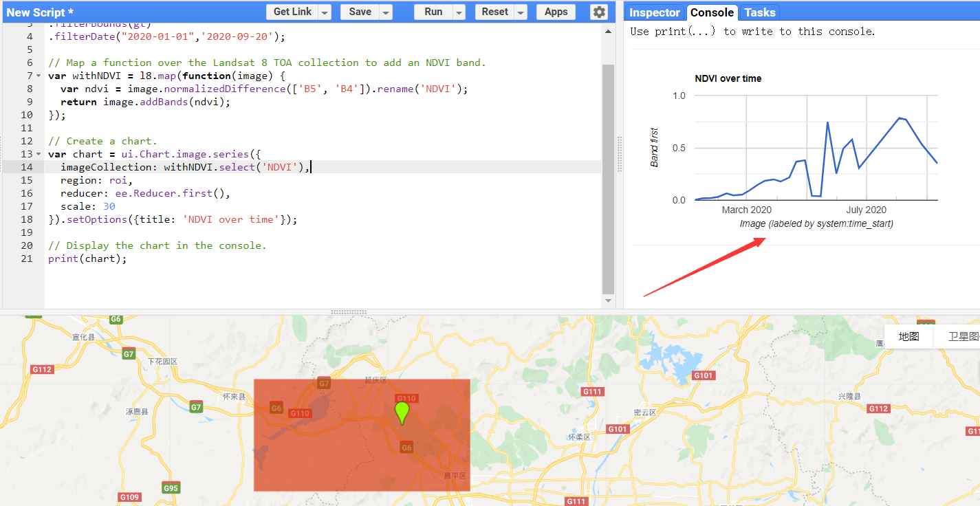Click the Apps button in the toolbar
This screenshot has height=506, width=980.
click(556, 12)
